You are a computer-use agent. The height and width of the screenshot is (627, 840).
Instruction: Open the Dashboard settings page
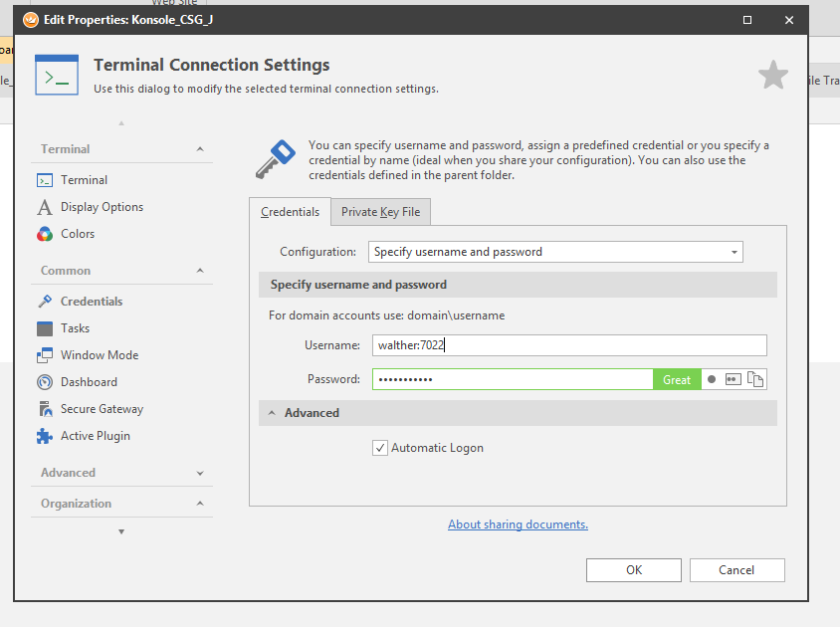[x=89, y=382]
